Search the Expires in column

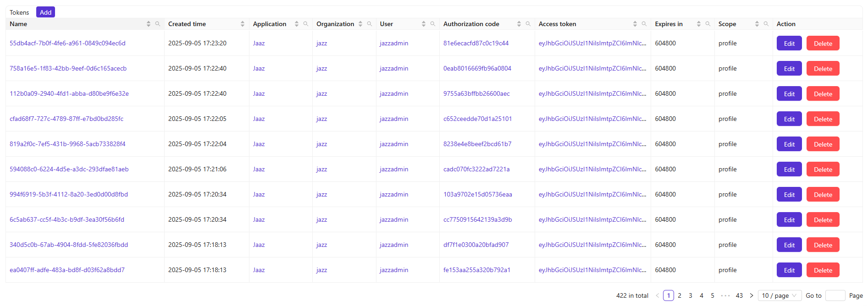click(708, 24)
